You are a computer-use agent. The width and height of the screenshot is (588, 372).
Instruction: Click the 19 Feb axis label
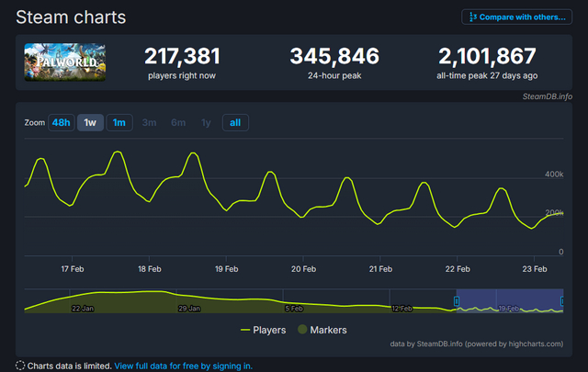(227, 269)
